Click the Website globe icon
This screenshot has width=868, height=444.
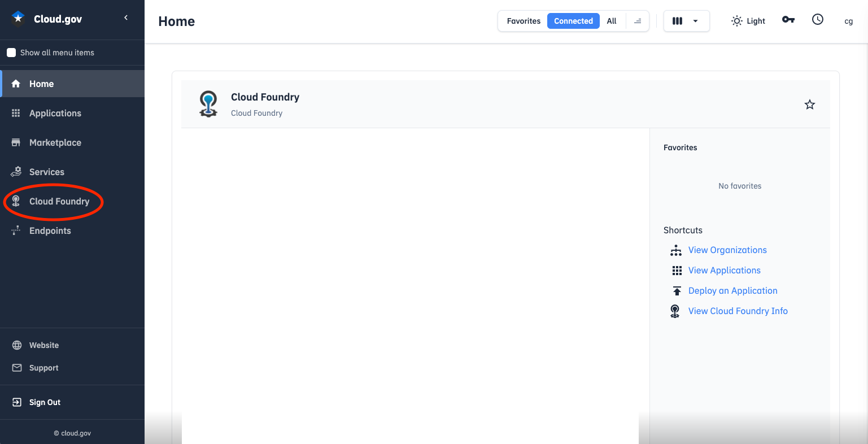point(17,345)
